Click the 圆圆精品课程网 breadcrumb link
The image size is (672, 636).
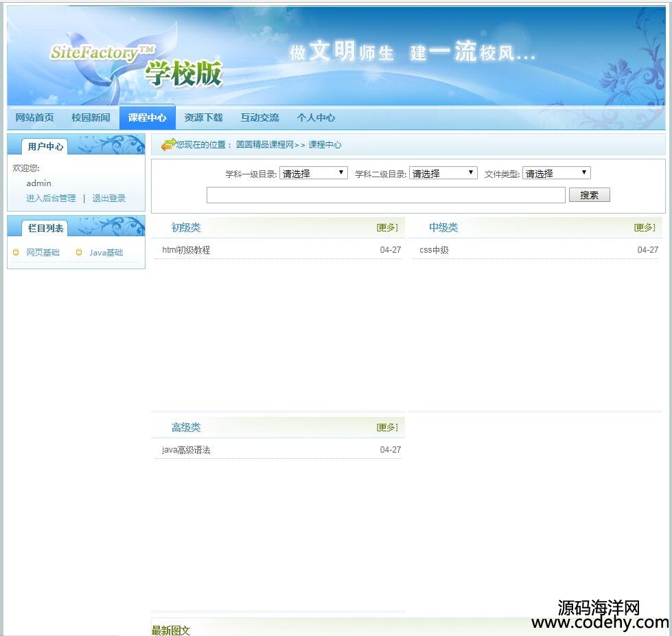(265, 144)
